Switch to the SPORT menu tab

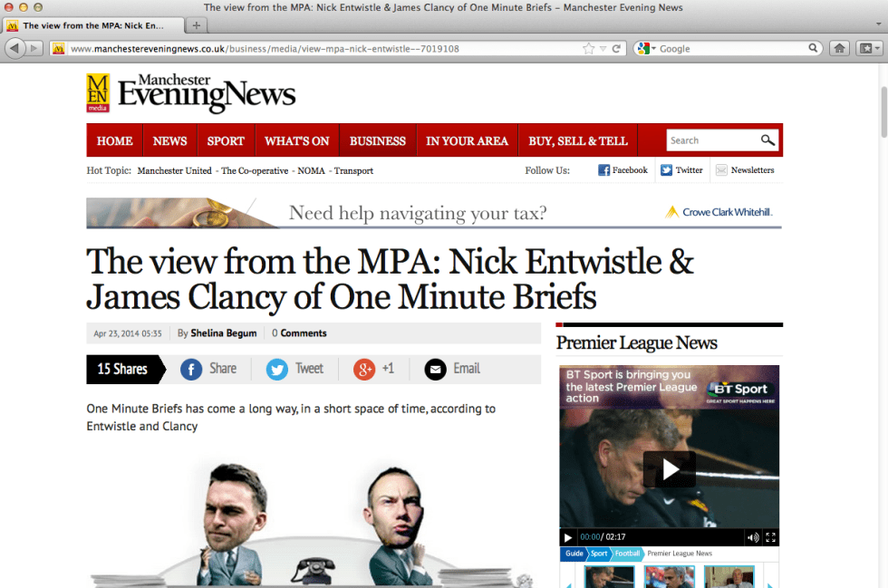pos(226,140)
